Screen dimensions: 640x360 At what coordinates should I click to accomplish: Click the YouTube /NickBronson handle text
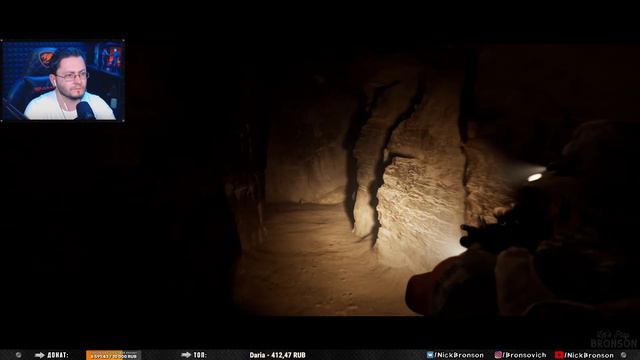(589, 355)
